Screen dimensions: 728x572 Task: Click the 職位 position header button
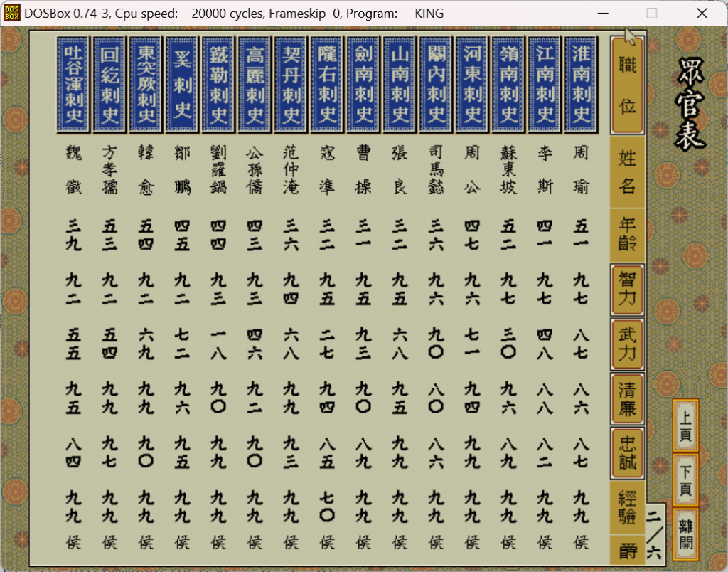click(x=627, y=85)
